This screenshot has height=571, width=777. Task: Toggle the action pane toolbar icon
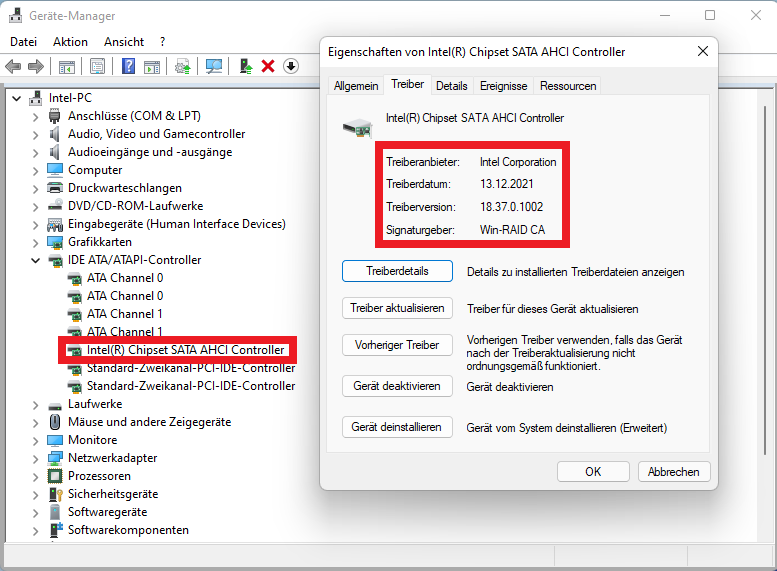[x=152, y=66]
